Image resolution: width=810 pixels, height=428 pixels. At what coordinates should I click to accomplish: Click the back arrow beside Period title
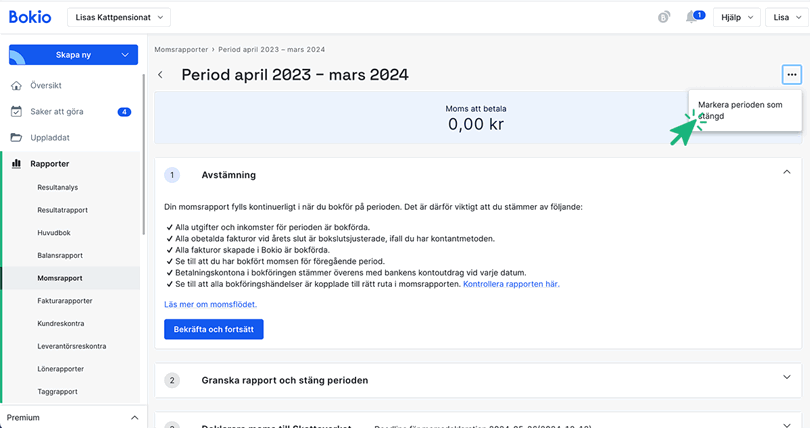tap(161, 75)
